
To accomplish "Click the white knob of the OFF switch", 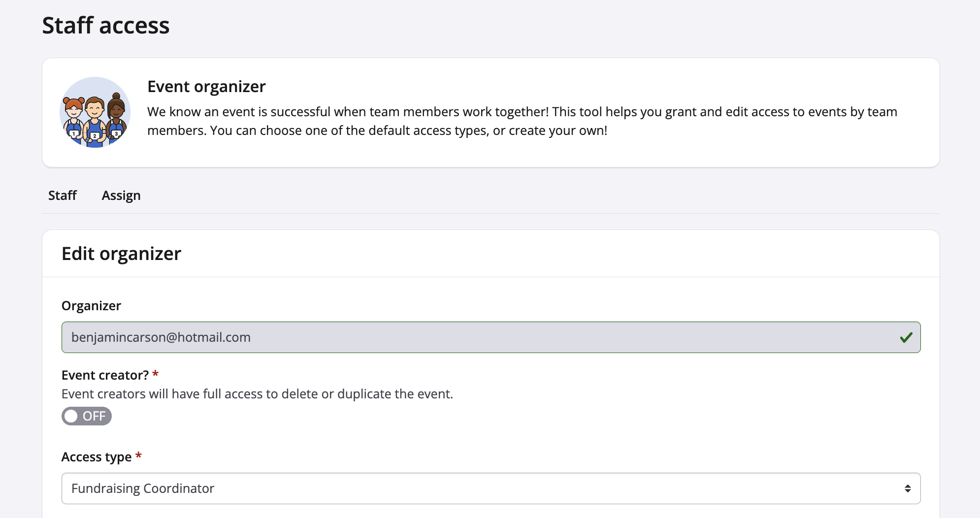I will [71, 416].
